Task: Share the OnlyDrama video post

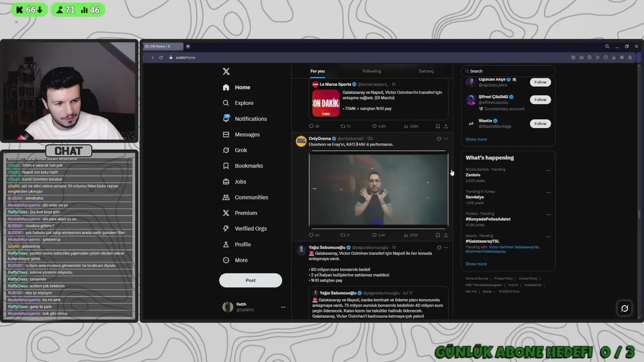Action: click(446, 235)
